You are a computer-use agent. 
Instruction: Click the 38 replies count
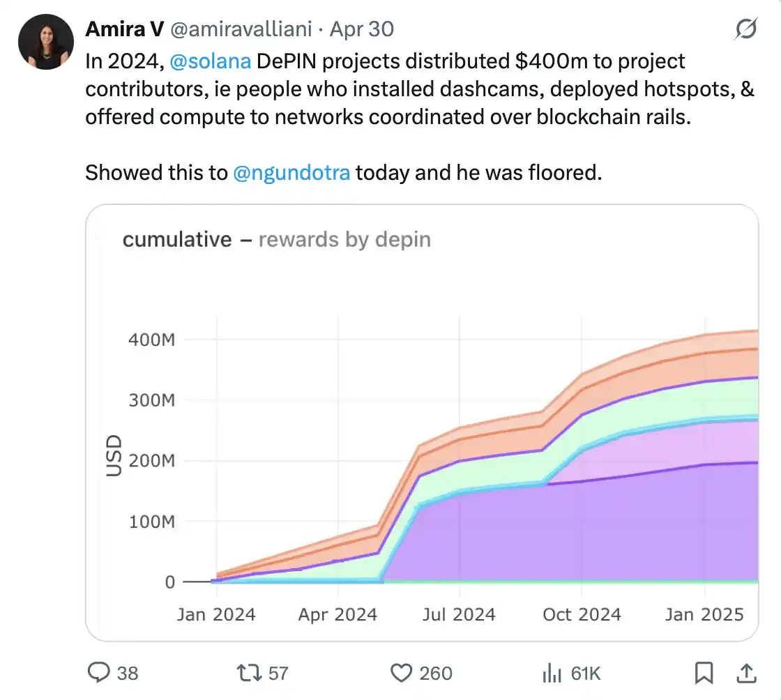[127, 673]
